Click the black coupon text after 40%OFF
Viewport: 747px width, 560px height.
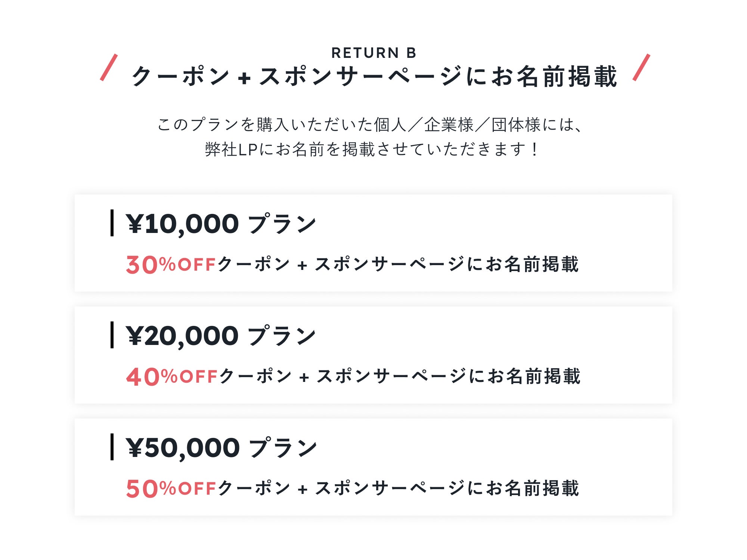point(400,376)
